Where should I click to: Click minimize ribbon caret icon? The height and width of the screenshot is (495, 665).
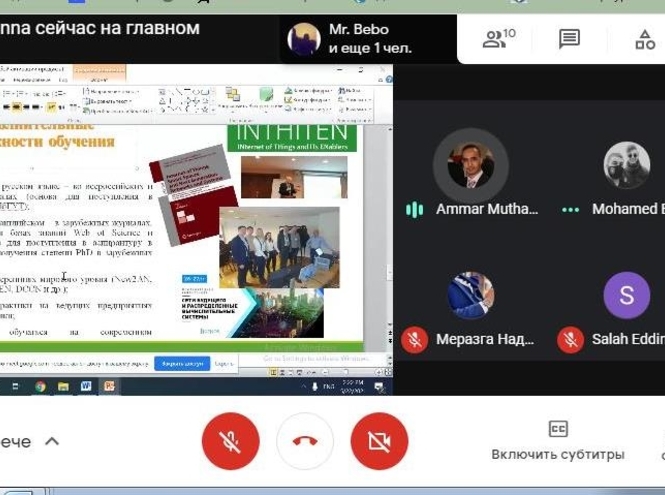tap(380, 80)
